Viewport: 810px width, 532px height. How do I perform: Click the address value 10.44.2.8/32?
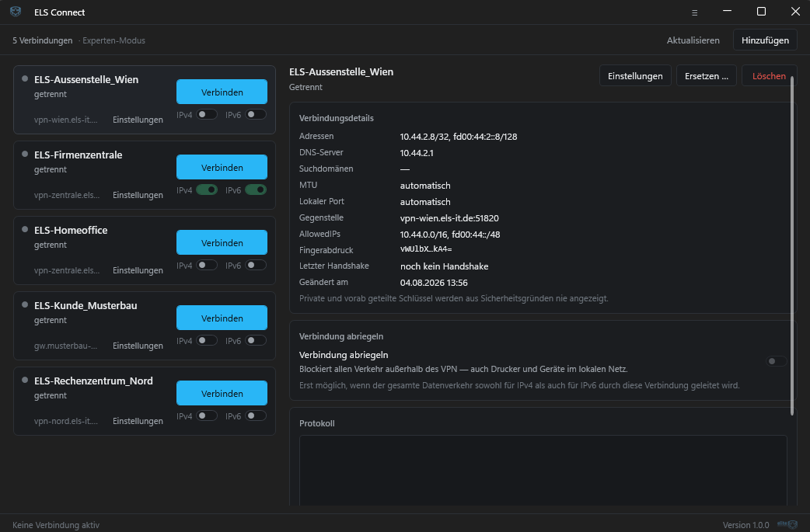pos(424,137)
